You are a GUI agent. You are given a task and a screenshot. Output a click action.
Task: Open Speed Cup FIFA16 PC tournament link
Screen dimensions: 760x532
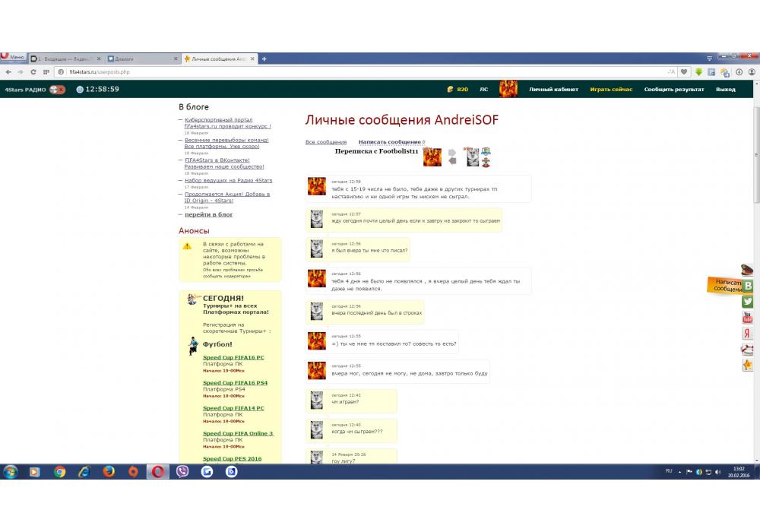[233, 357]
